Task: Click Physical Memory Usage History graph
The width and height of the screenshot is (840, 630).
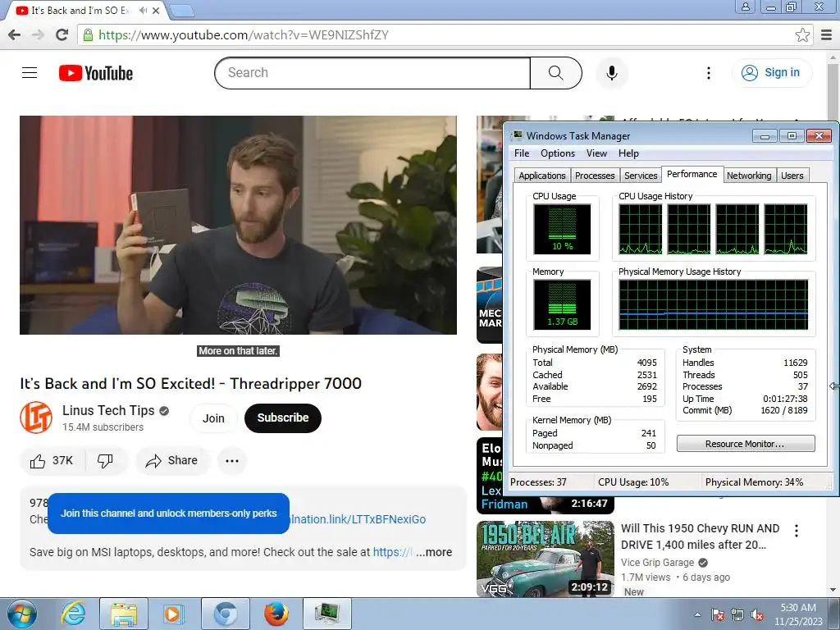Action: 713,305
